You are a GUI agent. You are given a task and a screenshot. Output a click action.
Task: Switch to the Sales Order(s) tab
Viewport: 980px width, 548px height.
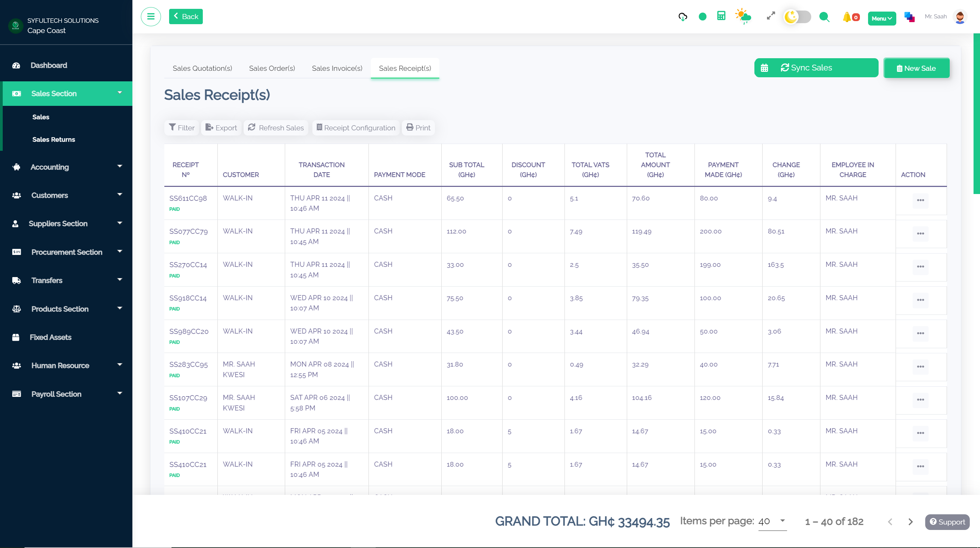(x=272, y=68)
